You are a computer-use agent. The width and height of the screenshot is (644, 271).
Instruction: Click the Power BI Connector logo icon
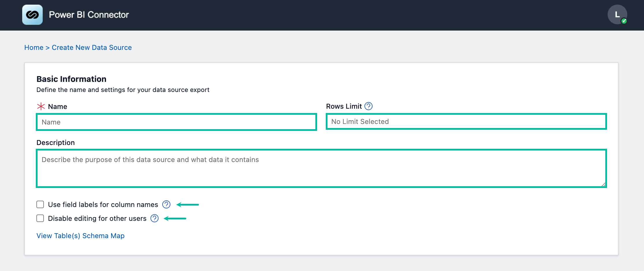[32, 15]
